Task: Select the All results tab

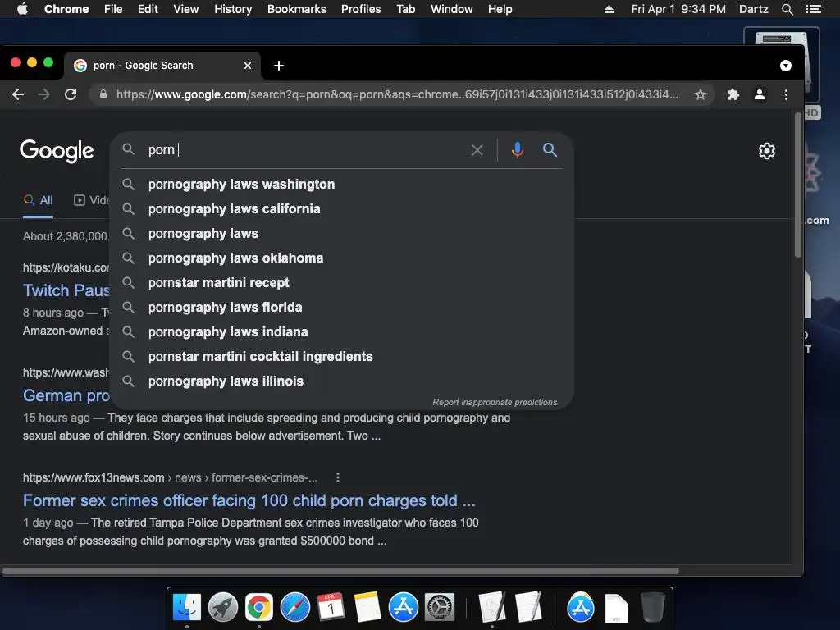Action: [x=38, y=200]
